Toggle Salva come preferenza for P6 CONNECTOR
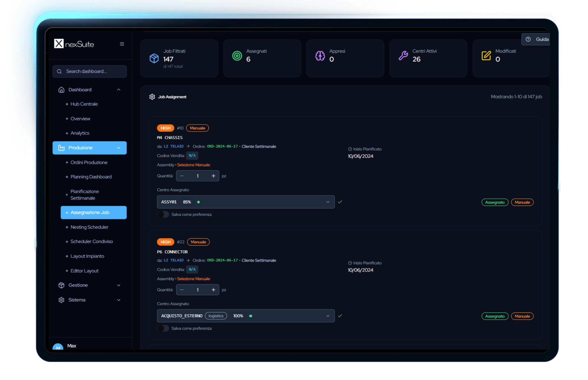The height and width of the screenshot is (380, 588). [163, 329]
